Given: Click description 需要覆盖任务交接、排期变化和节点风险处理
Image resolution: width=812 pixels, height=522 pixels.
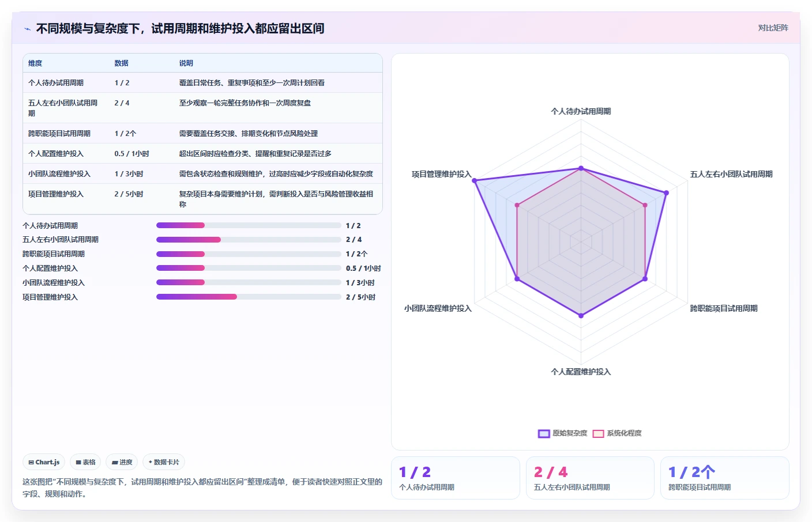Looking at the screenshot, I should click(248, 134).
